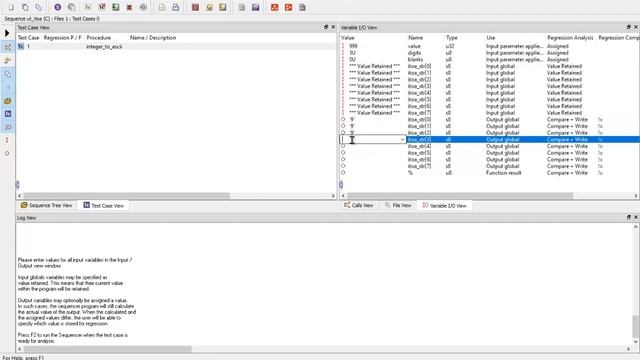This screenshot has height=360, width=640.
Task: Click the orange play arrow toolbar icon
Action: pyautogui.click(x=289, y=7)
